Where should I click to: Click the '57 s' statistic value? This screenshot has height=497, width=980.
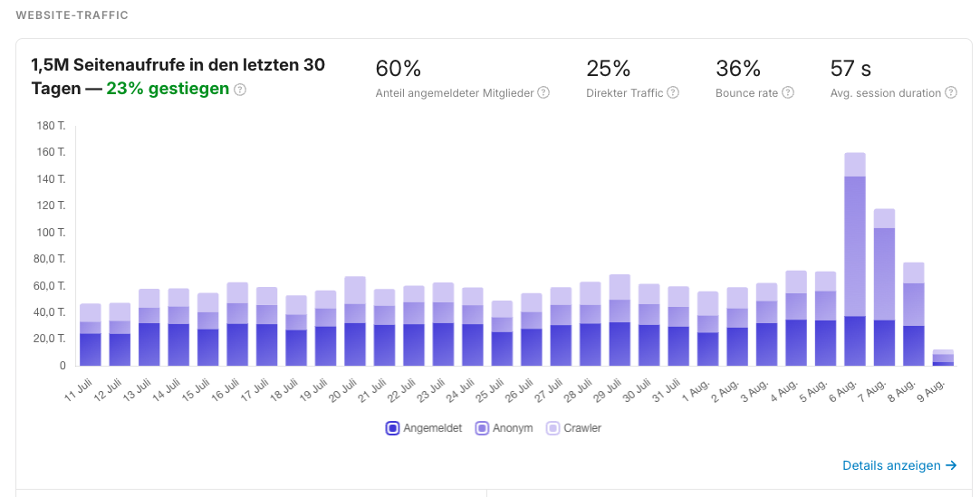tap(850, 68)
